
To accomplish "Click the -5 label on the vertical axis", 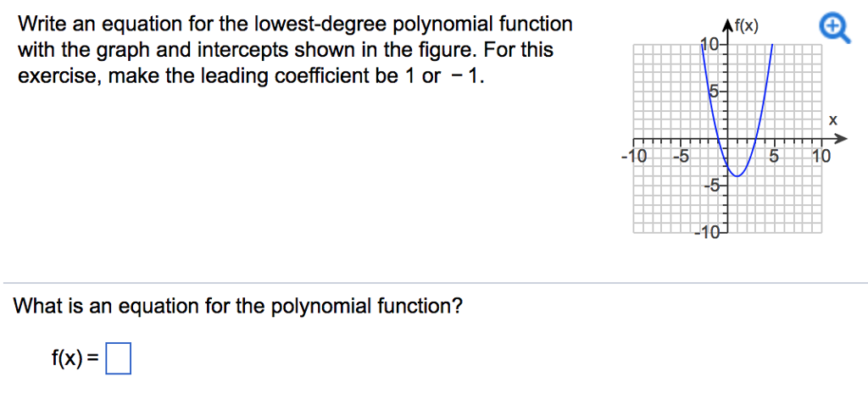I will [711, 186].
